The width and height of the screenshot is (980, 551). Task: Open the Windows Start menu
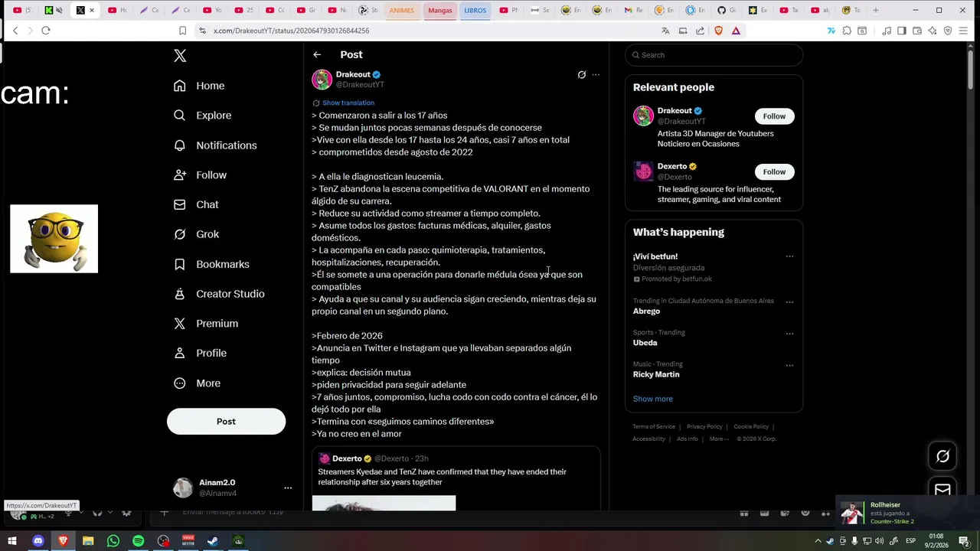pos(12,541)
